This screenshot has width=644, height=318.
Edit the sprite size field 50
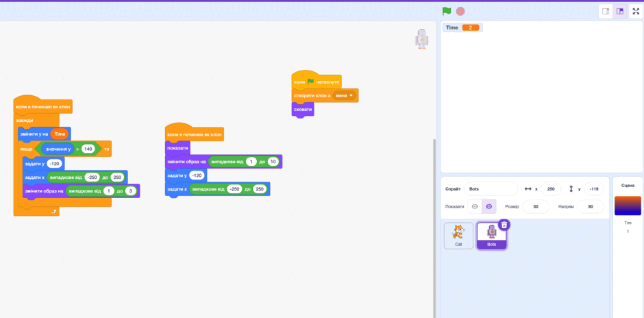[536, 207]
